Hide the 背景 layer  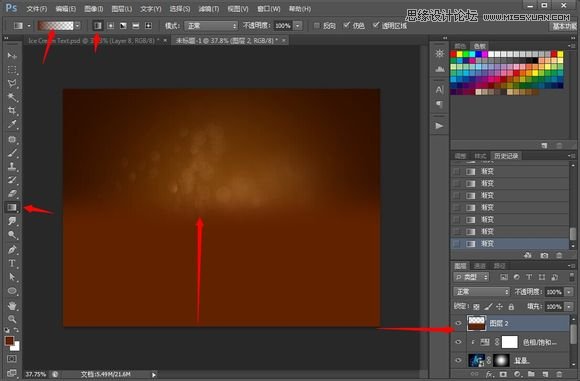(x=458, y=360)
